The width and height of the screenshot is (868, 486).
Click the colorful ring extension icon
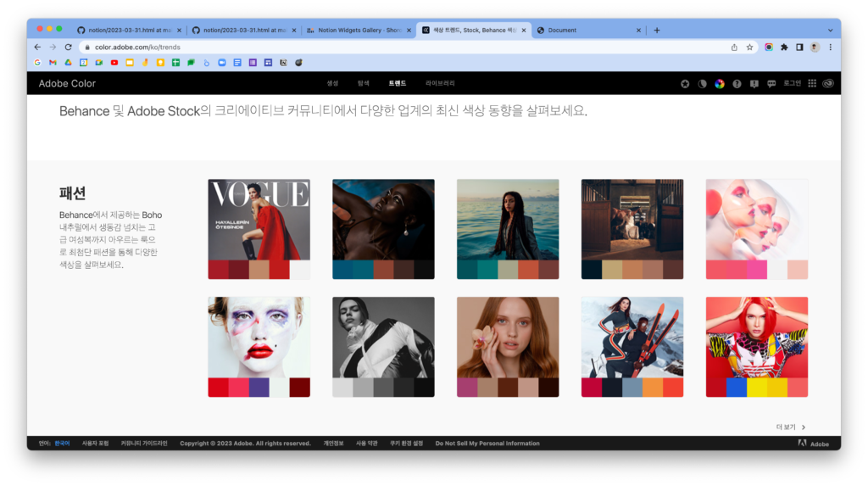click(769, 47)
